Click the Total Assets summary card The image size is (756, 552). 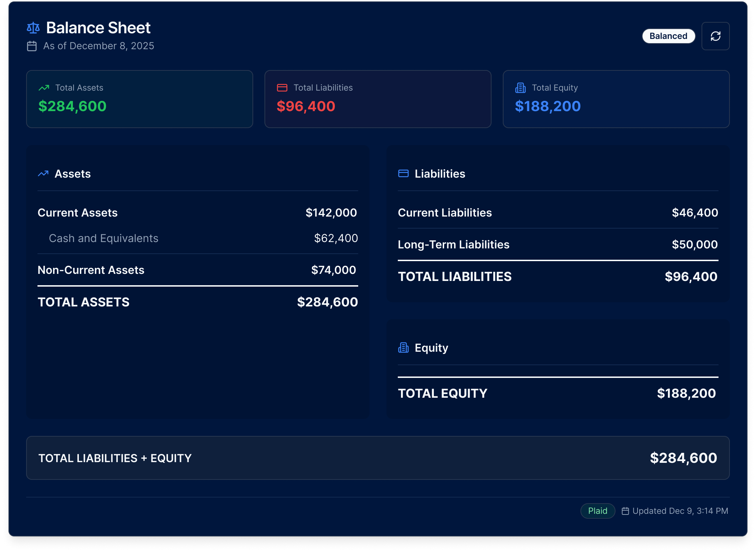pos(139,99)
